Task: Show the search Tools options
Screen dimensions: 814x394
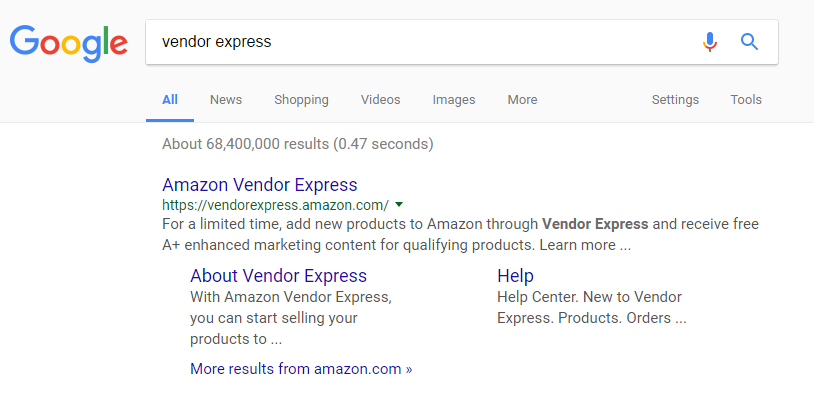Action: coord(746,100)
